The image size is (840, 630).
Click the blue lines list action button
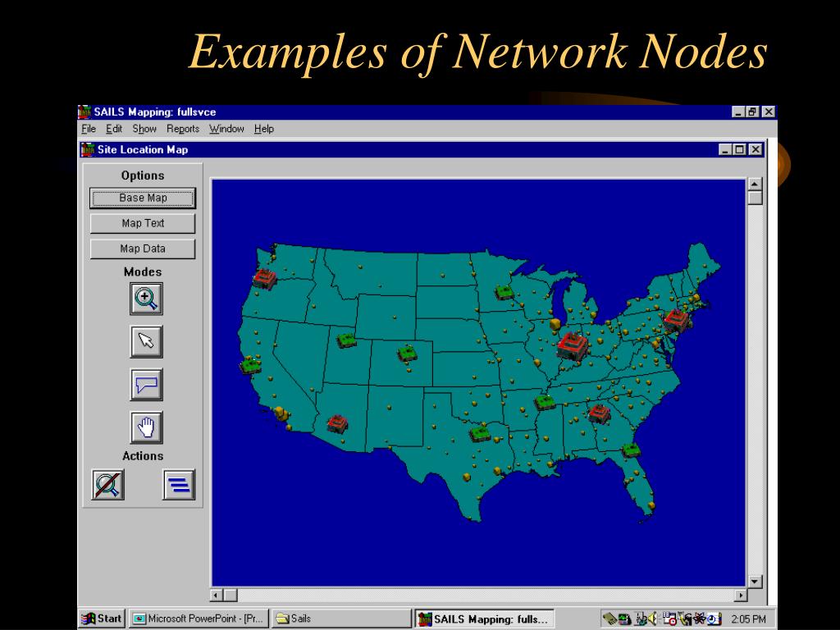point(178,485)
